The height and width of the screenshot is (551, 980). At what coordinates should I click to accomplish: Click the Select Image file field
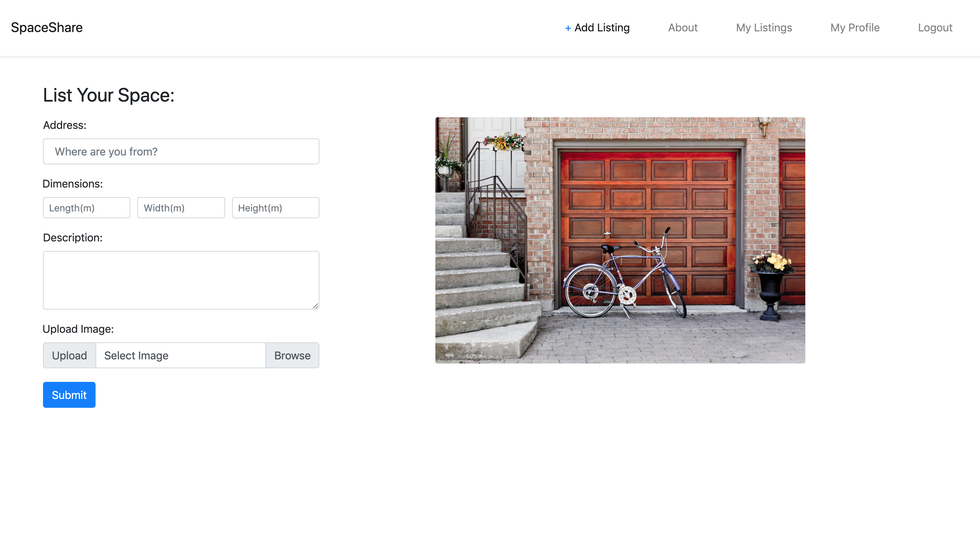click(x=181, y=355)
